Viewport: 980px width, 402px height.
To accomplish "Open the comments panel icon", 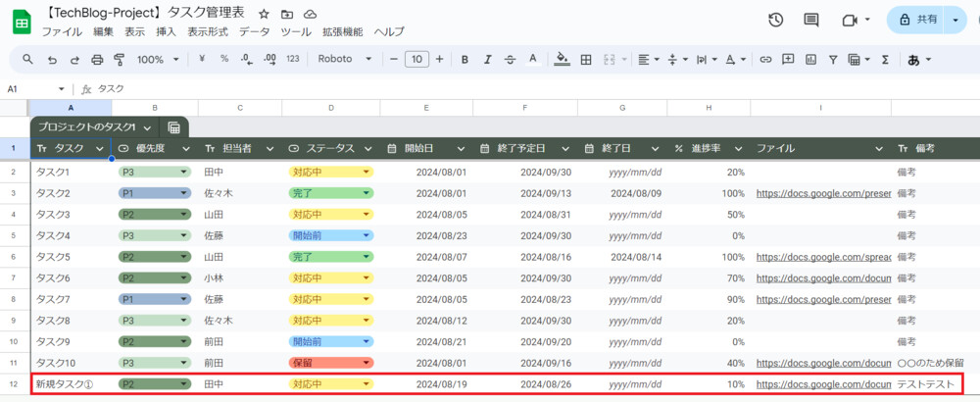I will point(810,20).
